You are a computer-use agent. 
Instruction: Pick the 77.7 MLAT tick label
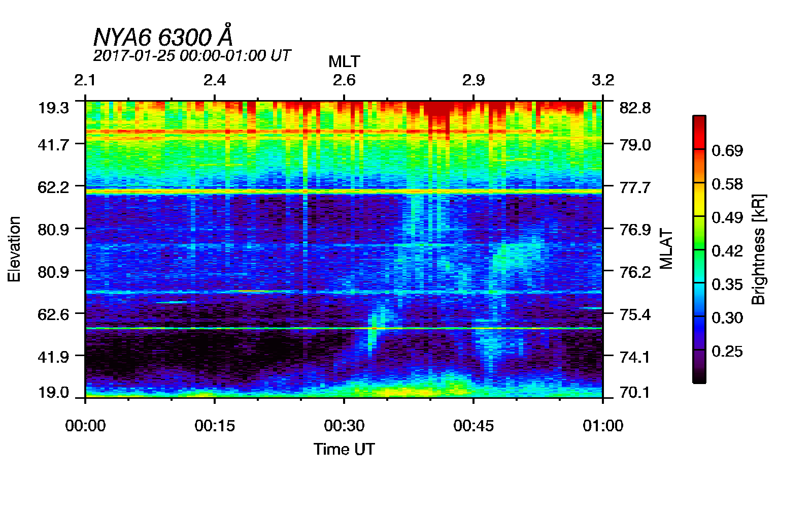click(635, 187)
